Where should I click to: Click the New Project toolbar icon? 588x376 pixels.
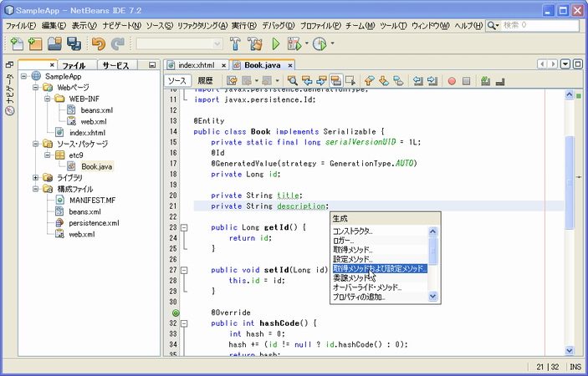coord(34,43)
